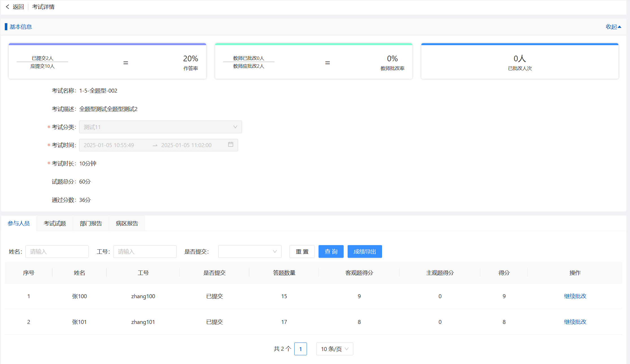Click the back arrow icon
Viewport: 630px width, 364px height.
pyautogui.click(x=8, y=7)
